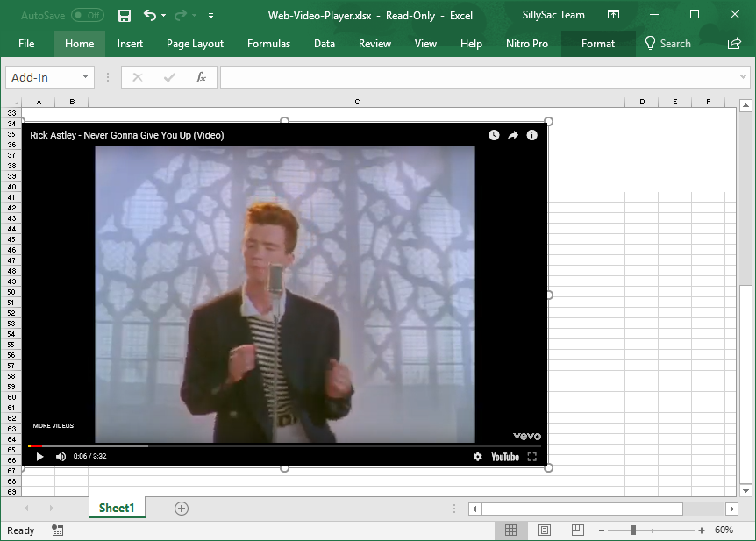Open the Review ribbon tab
Image resolution: width=756 pixels, height=541 pixels.
coord(374,44)
